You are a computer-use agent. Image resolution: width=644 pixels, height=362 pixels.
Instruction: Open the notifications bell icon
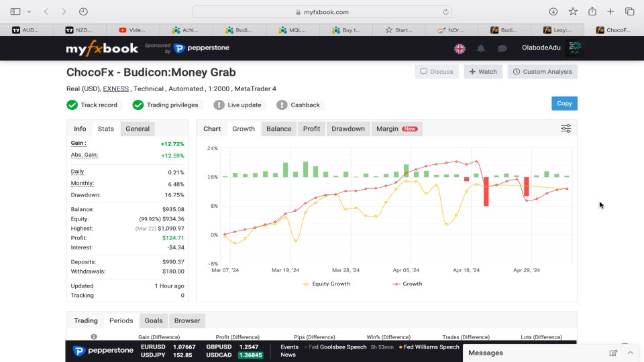click(x=480, y=48)
